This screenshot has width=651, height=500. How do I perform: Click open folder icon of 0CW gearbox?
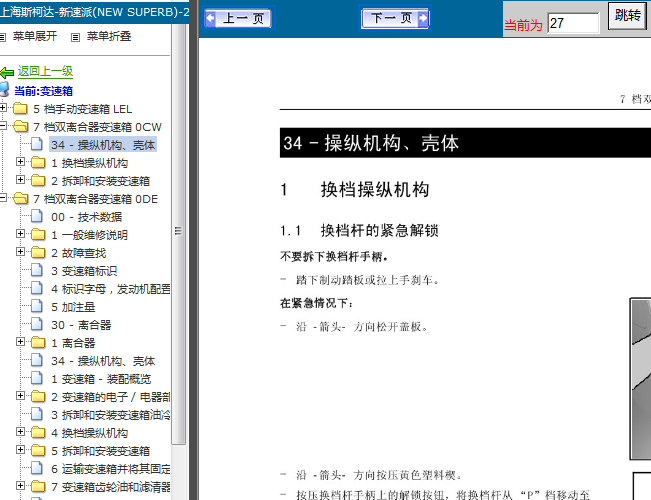point(20,127)
